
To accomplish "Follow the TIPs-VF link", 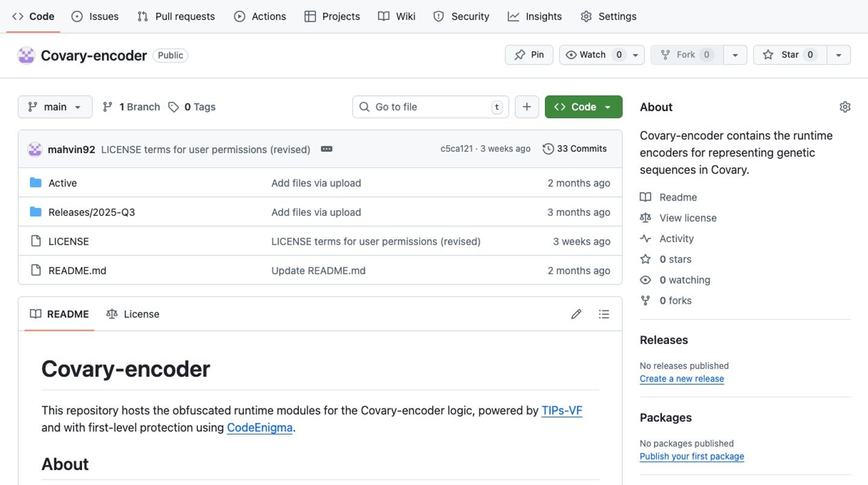I will click(562, 411).
